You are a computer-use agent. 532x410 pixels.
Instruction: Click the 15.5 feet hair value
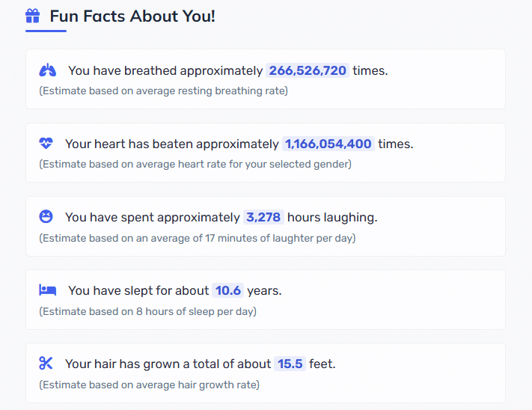point(290,364)
